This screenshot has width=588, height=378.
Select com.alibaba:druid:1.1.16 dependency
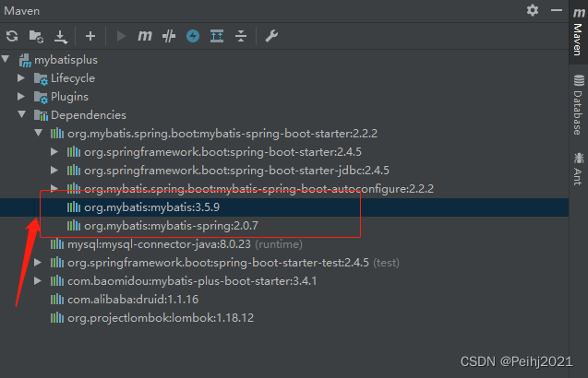(x=133, y=300)
